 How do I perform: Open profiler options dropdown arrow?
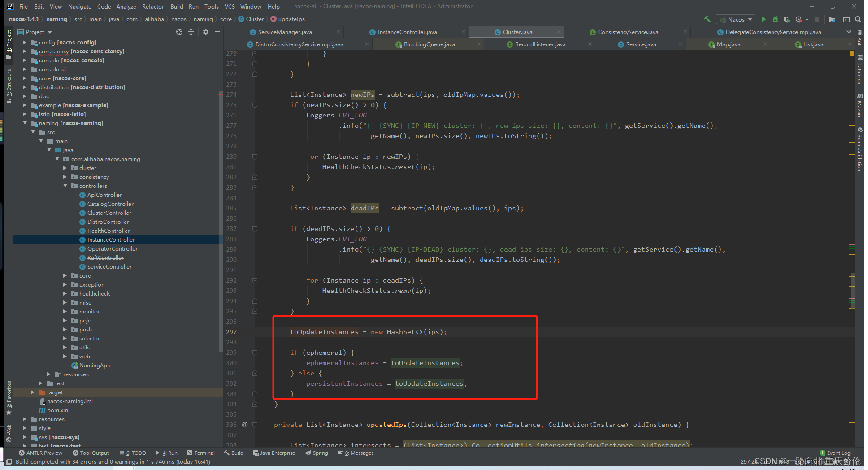(807, 19)
